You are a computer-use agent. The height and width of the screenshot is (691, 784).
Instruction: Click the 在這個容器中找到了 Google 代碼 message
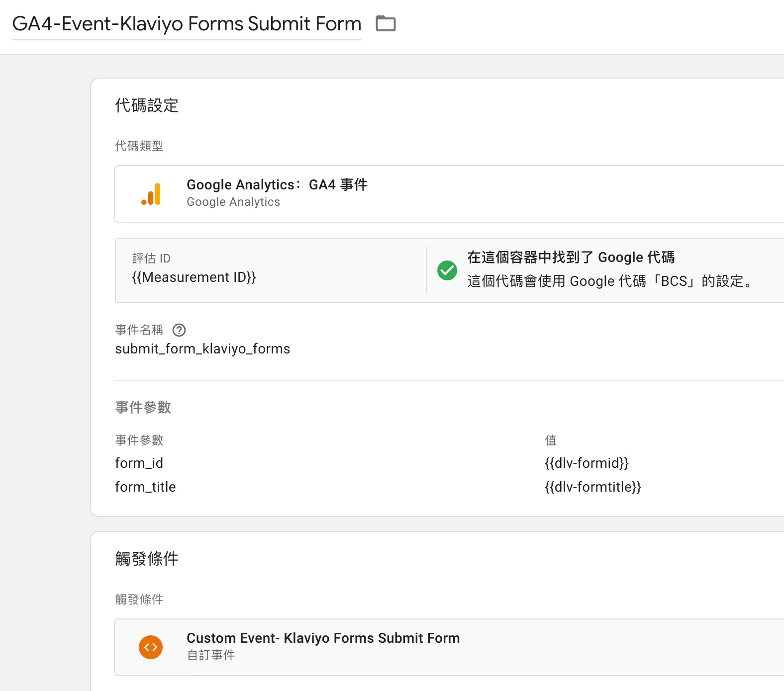[571, 257]
